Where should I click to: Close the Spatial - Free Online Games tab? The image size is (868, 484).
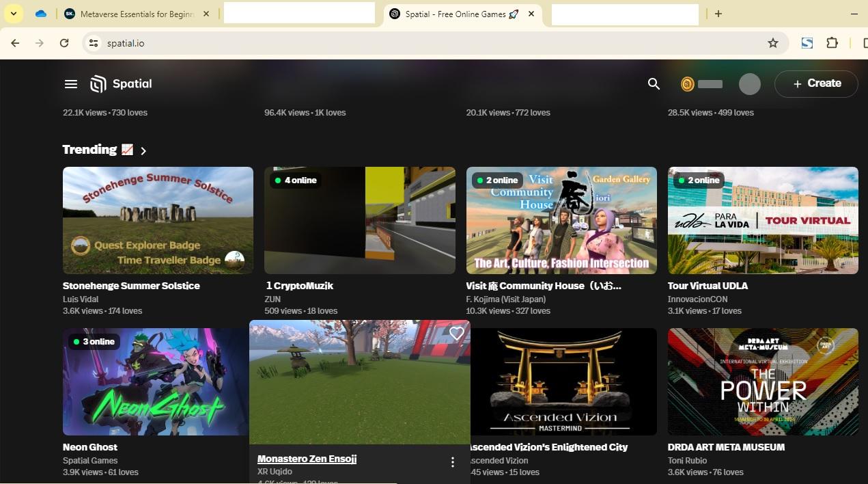531,14
